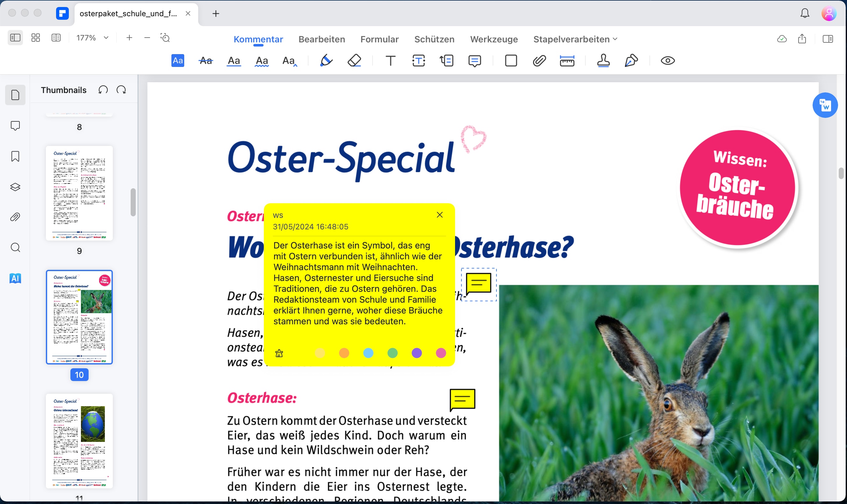Select the text highlight tool
The height and width of the screenshot is (504, 847).
click(177, 61)
